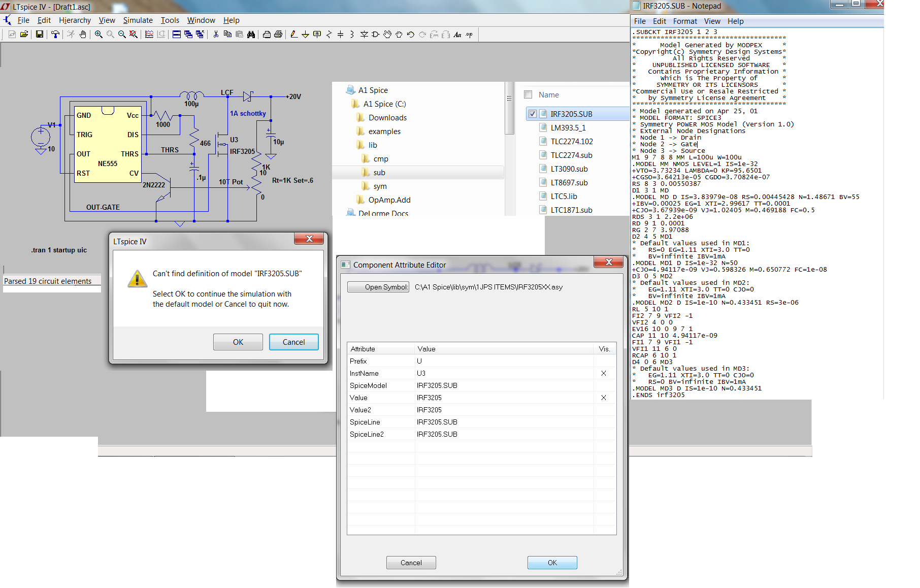Open Notepad's Help menu
Viewport: 920px width, 588px height.
(735, 21)
